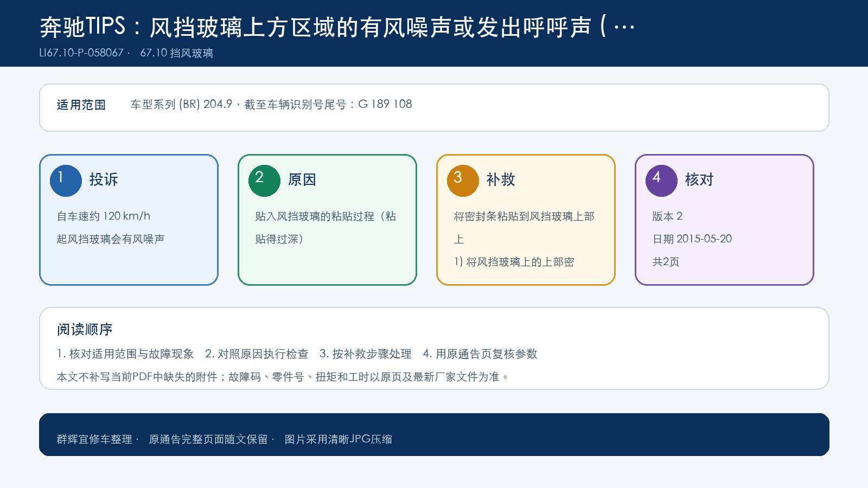
Task: Click the footer text 群辉宜修车整理
Action: (94, 439)
